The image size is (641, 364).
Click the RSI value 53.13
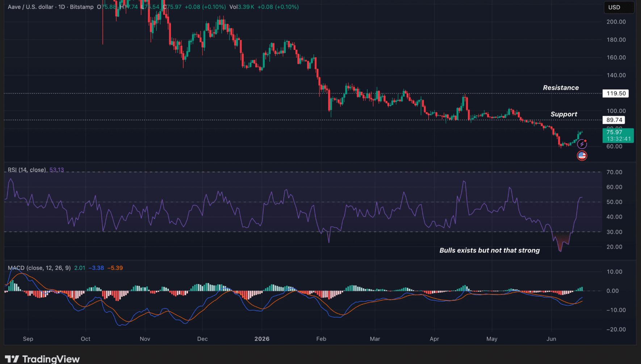(56, 170)
